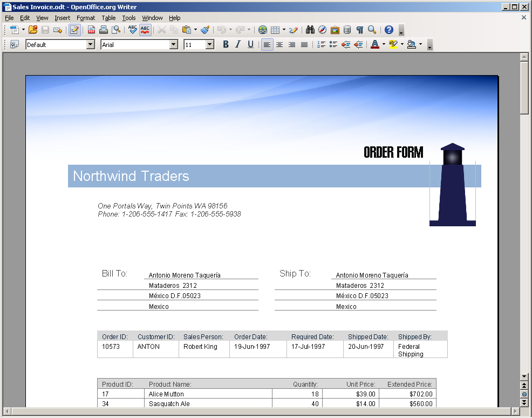This screenshot has height=418, width=532.
Task: Open the Find & Replace binoculars tool
Action: 310,30
